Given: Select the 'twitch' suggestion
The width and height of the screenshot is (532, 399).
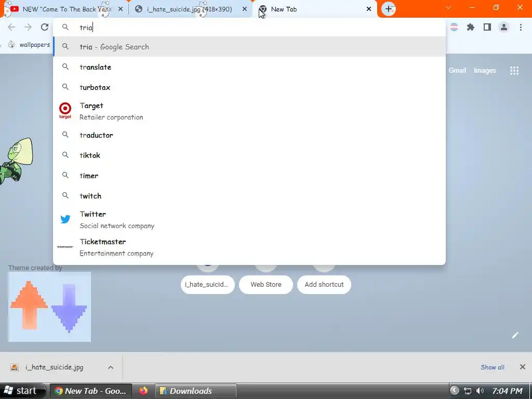Looking at the screenshot, I should click(249, 196).
